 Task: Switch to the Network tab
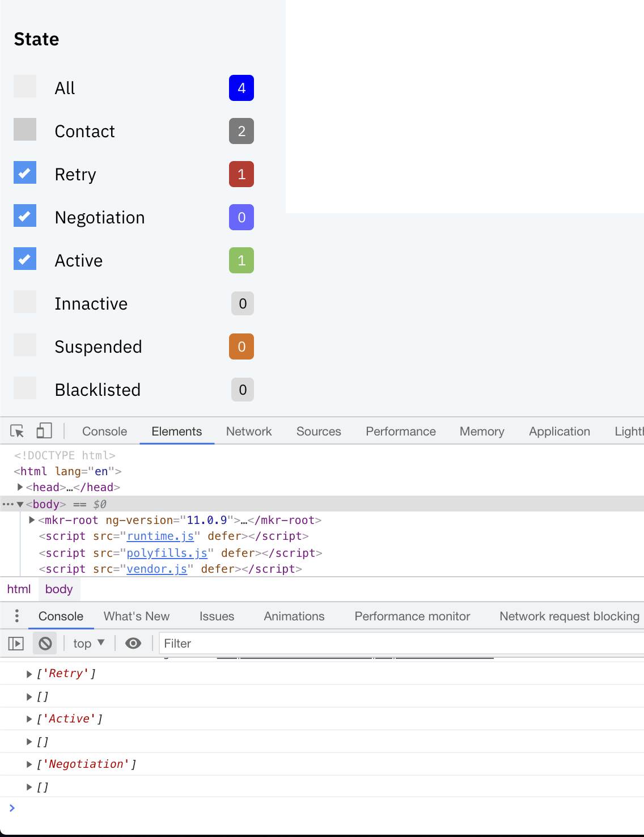click(x=249, y=431)
